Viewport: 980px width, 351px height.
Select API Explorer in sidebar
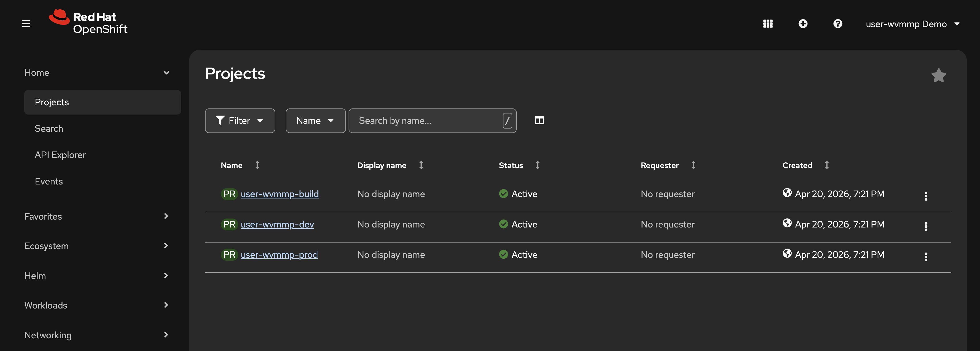pyautogui.click(x=60, y=155)
